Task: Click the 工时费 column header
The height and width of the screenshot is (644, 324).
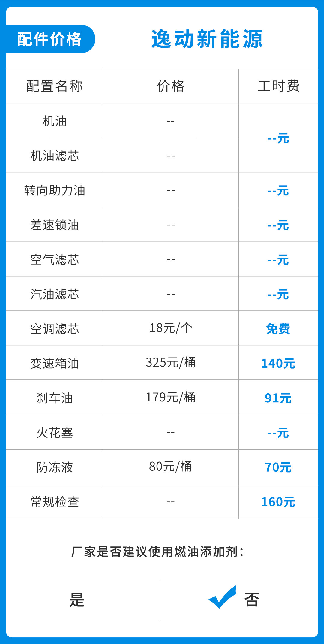Action: pos(278,86)
